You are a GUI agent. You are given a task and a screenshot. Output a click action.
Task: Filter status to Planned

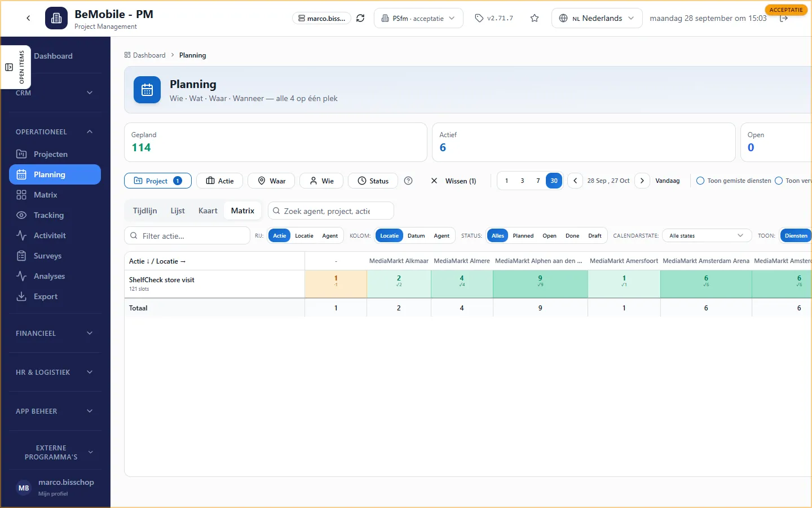click(523, 235)
